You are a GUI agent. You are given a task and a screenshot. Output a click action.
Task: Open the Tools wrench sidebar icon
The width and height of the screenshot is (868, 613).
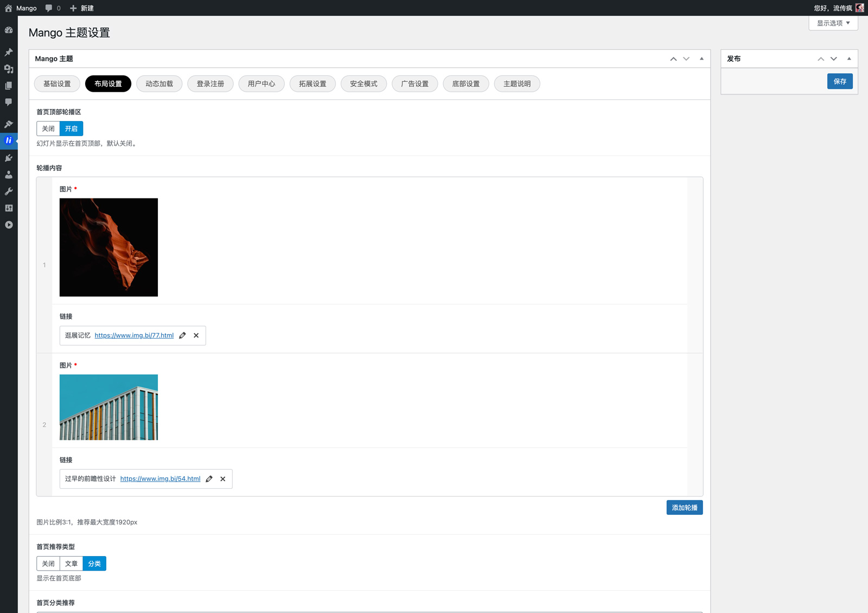tap(9, 191)
